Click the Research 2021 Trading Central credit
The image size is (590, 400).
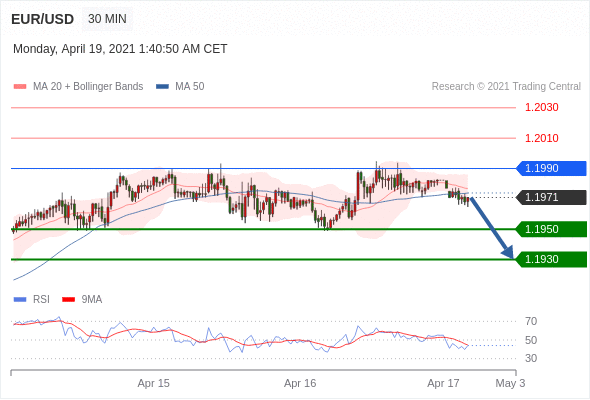tap(506, 87)
